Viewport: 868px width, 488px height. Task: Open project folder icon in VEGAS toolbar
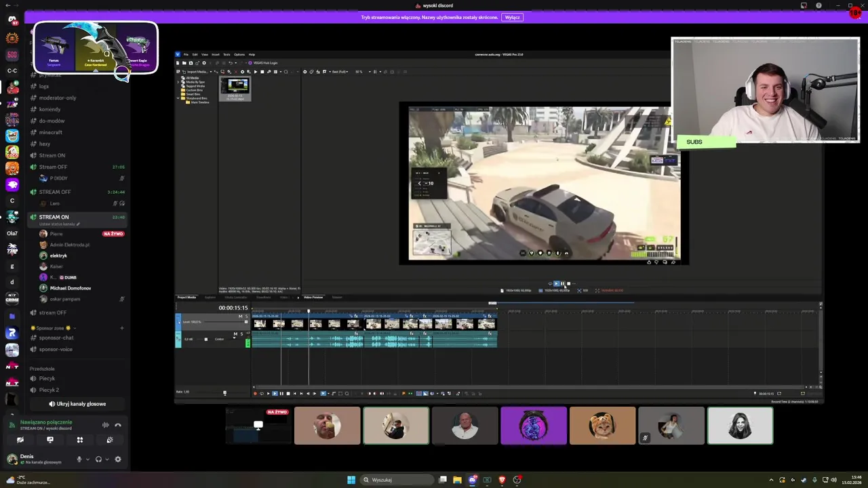click(x=184, y=63)
